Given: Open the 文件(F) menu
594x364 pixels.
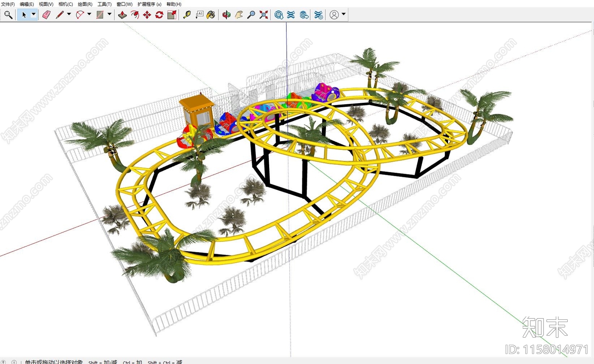Looking at the screenshot, I should [8, 4].
